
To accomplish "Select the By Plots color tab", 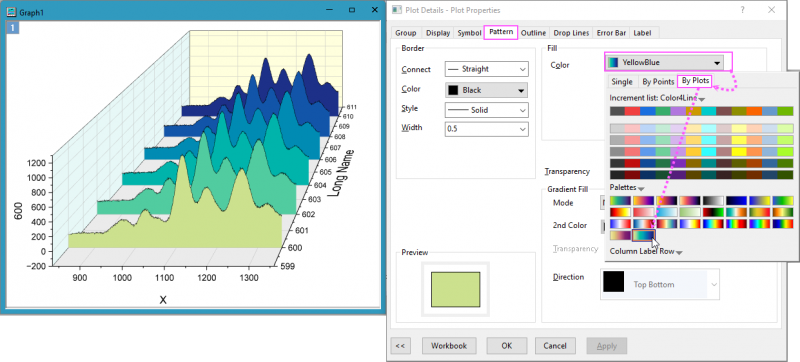I will coord(695,81).
